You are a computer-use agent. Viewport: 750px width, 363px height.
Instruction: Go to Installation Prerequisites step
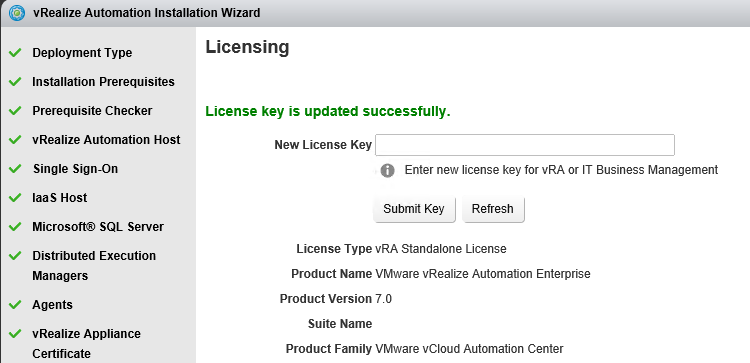point(103,82)
